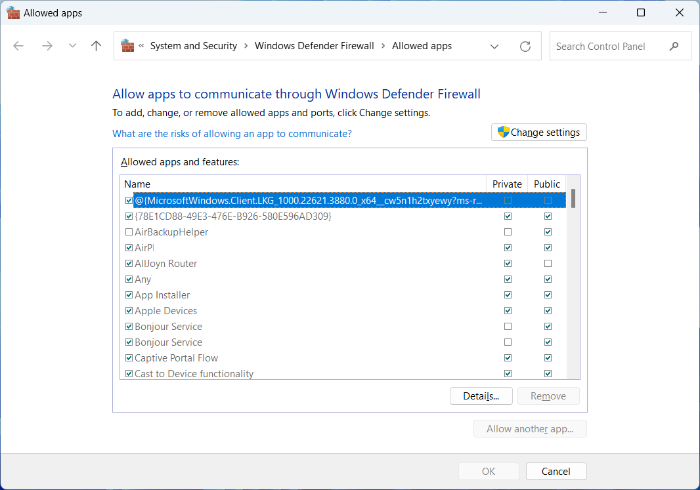Open the Recent locations dropdown arrow

pos(72,46)
